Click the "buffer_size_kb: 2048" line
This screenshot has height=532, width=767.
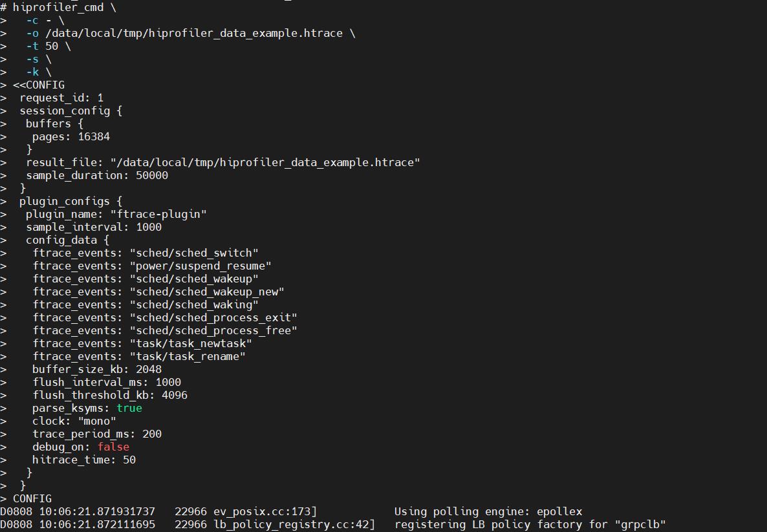pyautogui.click(x=97, y=369)
